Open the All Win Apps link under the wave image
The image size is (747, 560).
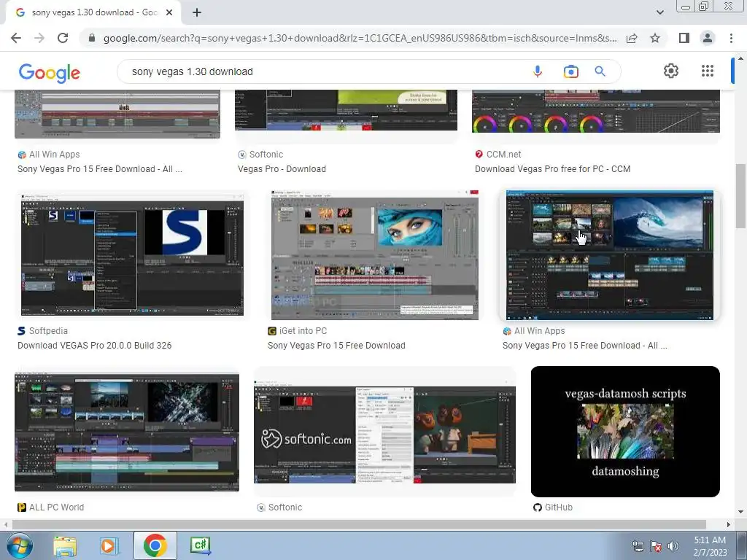point(584,346)
